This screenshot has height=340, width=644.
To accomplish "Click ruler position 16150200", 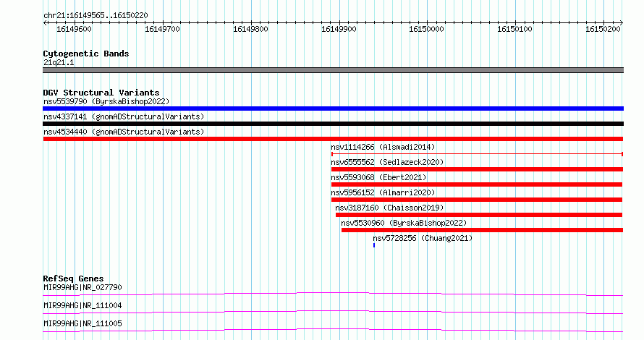I will [x=603, y=29].
